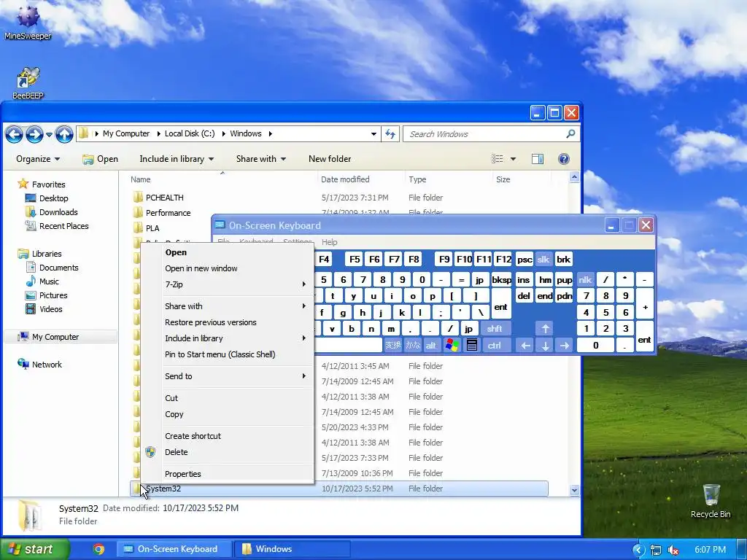Expand Include in library toolbar dropdown
Image resolution: width=747 pixels, height=560 pixels.
click(177, 159)
